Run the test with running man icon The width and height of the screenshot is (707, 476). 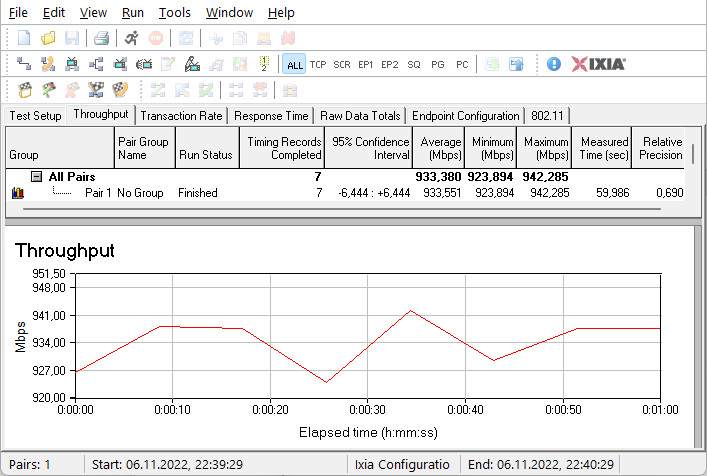point(132,38)
